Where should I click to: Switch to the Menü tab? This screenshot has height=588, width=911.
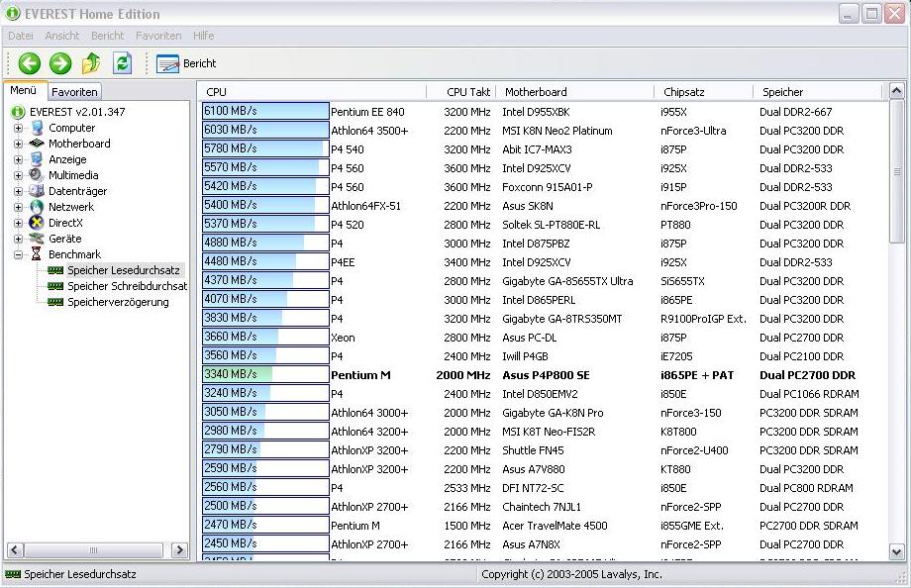[24, 90]
